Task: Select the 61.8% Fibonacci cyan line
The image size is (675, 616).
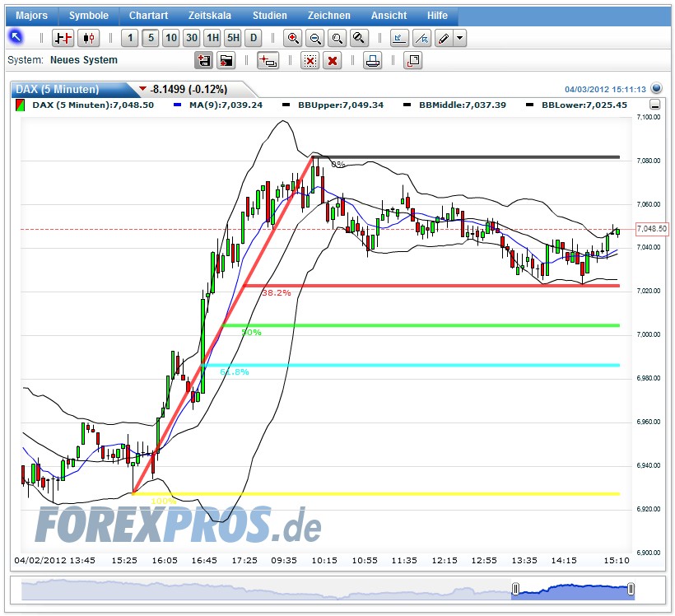Action: tap(411, 366)
